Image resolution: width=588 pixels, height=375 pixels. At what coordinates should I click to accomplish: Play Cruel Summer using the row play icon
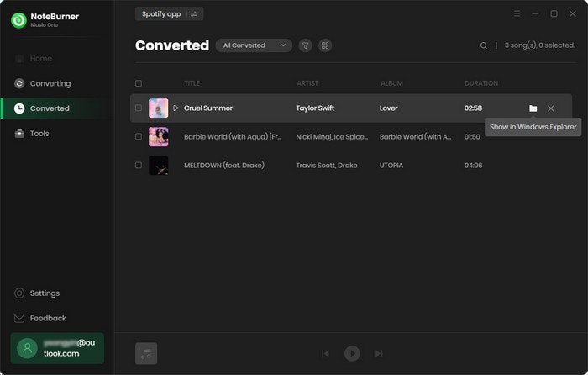coord(176,108)
